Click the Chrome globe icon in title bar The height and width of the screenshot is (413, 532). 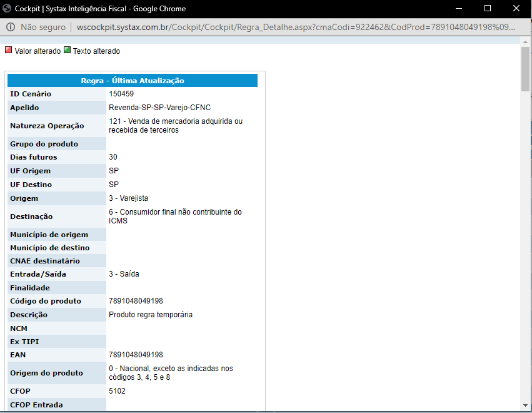[x=7, y=8]
